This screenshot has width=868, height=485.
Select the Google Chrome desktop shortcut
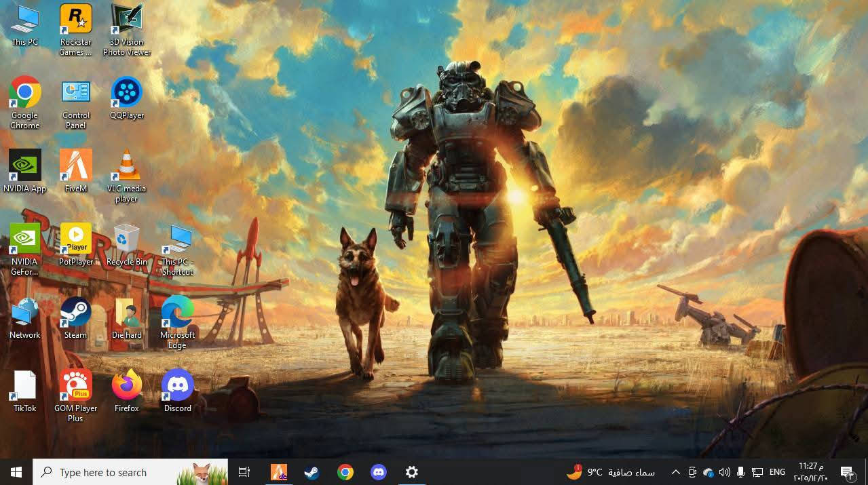pyautogui.click(x=25, y=94)
